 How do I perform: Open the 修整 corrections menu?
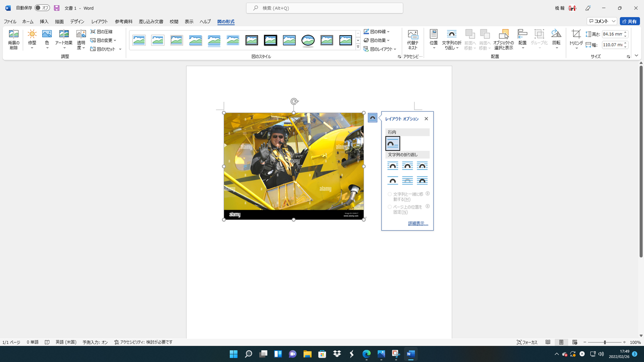pos(32,40)
